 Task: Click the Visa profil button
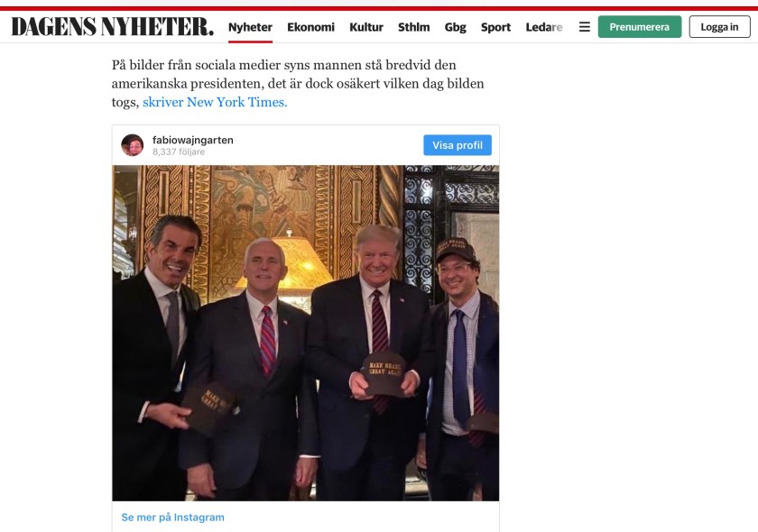tap(458, 145)
